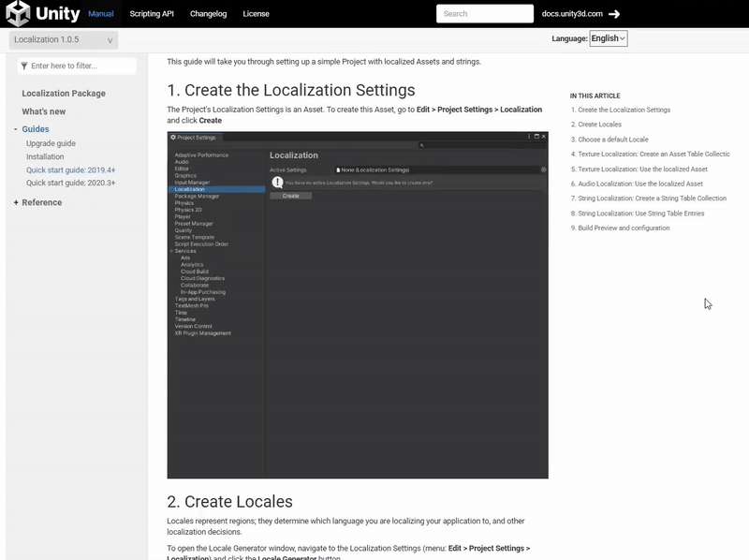Open the Localization 1.0.5 version dropdown
The width and height of the screenshot is (749, 560).
[64, 39]
